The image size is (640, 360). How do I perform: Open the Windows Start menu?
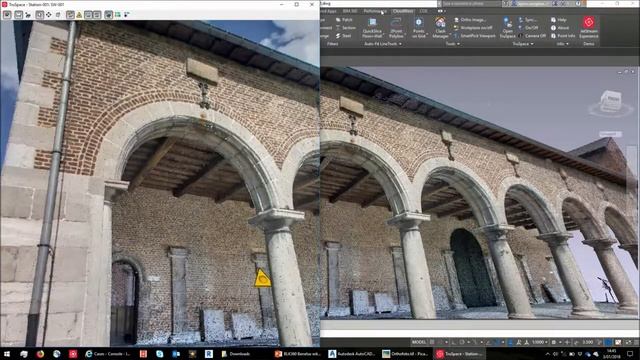pyautogui.click(x=7, y=354)
